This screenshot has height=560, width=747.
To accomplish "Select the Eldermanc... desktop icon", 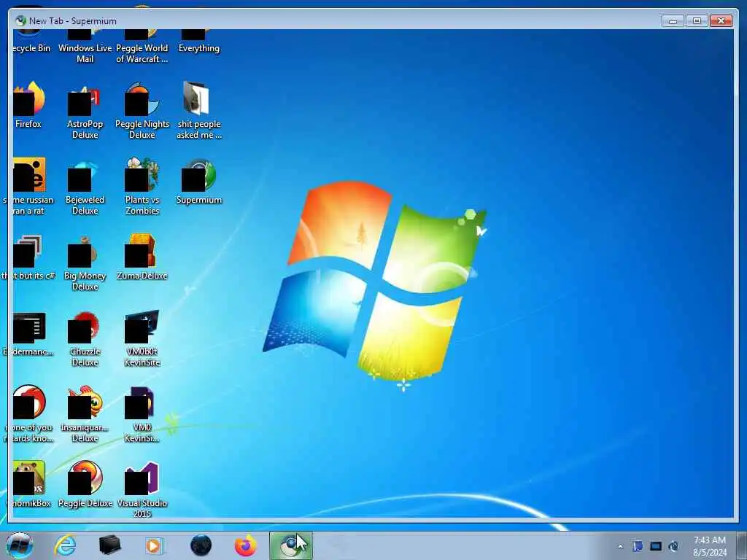I will point(29,333).
